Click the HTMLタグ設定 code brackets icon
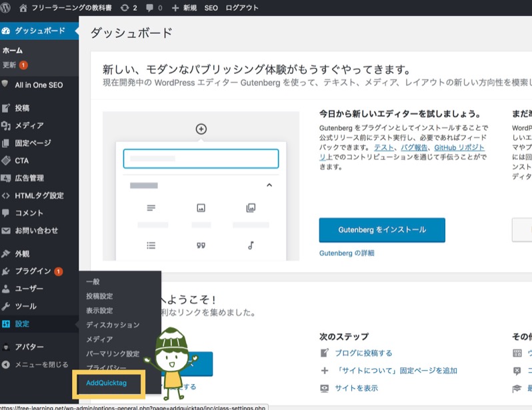The image size is (532, 410). pyautogui.click(x=5, y=195)
